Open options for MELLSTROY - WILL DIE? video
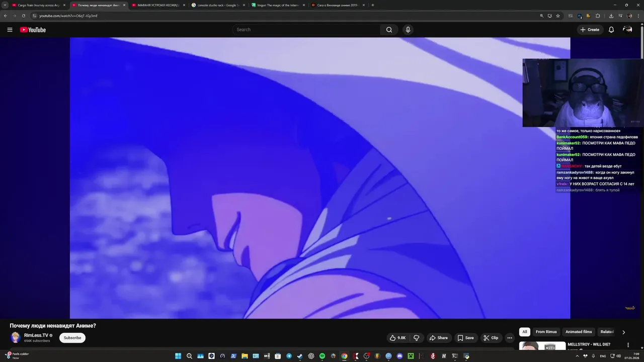Screen dimensions: 644x362 click(628, 345)
